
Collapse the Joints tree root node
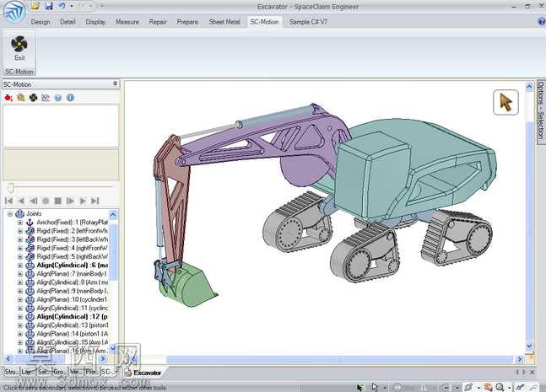coord(10,214)
